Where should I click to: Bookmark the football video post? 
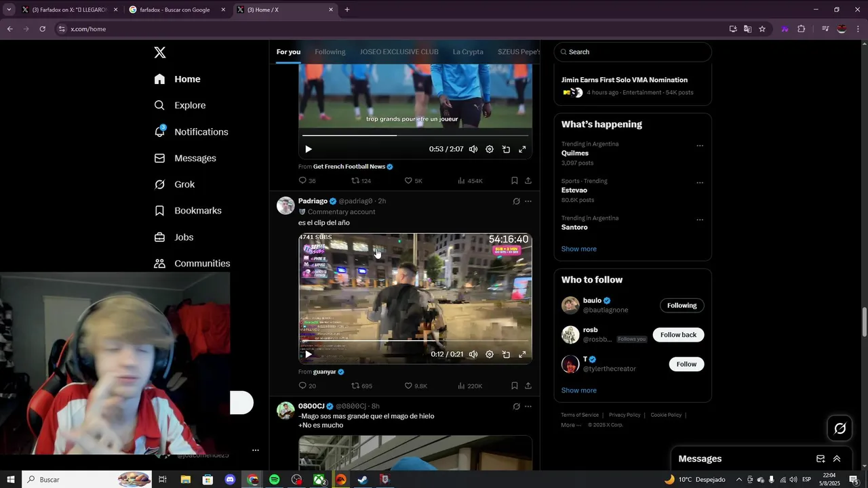click(514, 181)
